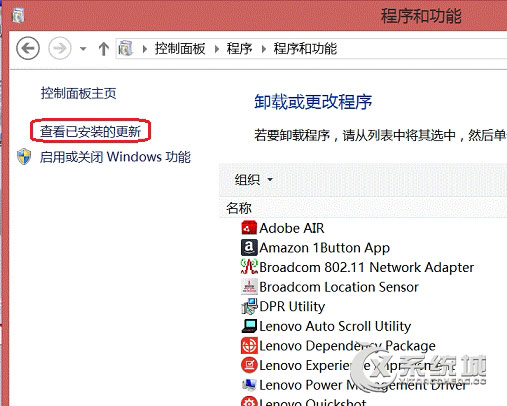Click the Broadcom Location Sensor icon
Viewport: 507px width, 406px height.
(249, 287)
